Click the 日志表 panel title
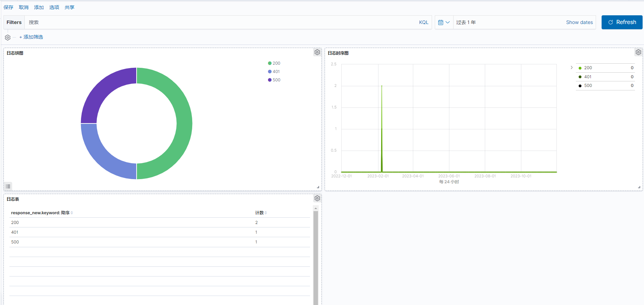The image size is (644, 305). tap(13, 199)
